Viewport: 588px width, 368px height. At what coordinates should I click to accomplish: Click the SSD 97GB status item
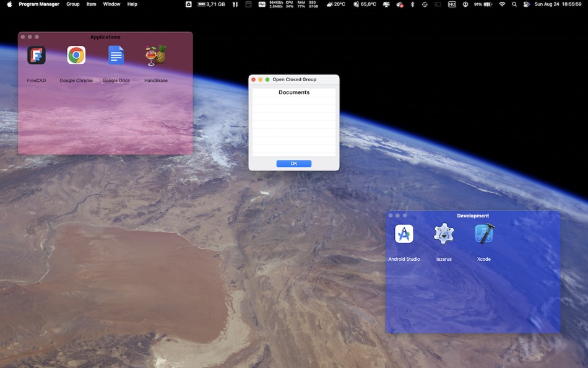click(313, 4)
